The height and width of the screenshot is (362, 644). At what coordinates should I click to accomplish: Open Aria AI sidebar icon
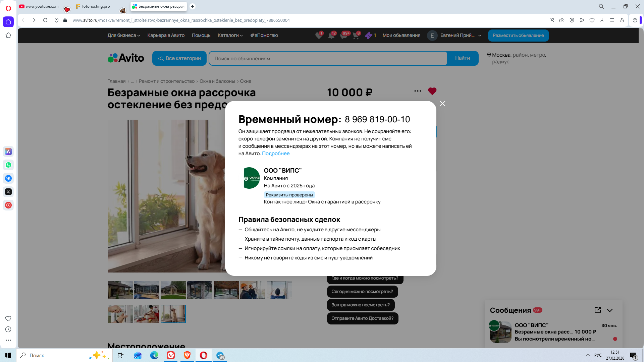8,152
